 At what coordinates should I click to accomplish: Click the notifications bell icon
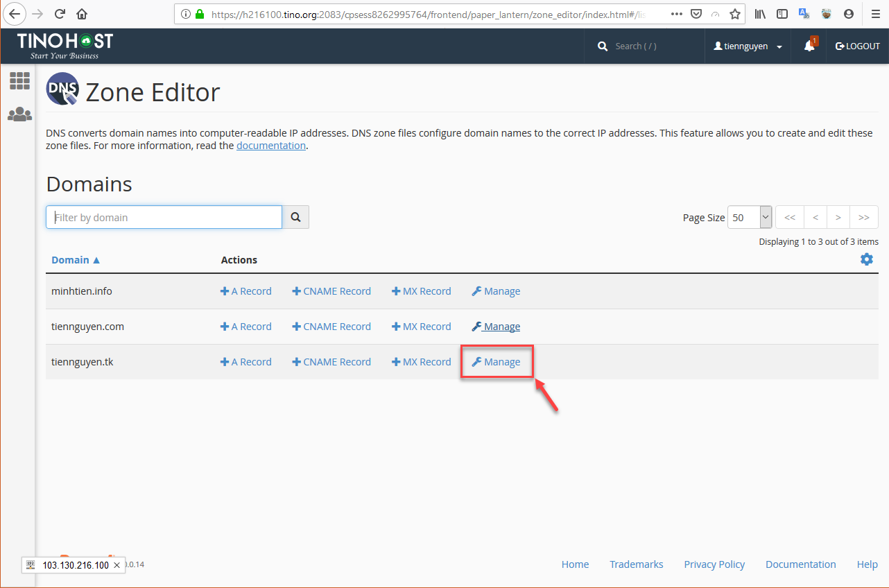[809, 46]
